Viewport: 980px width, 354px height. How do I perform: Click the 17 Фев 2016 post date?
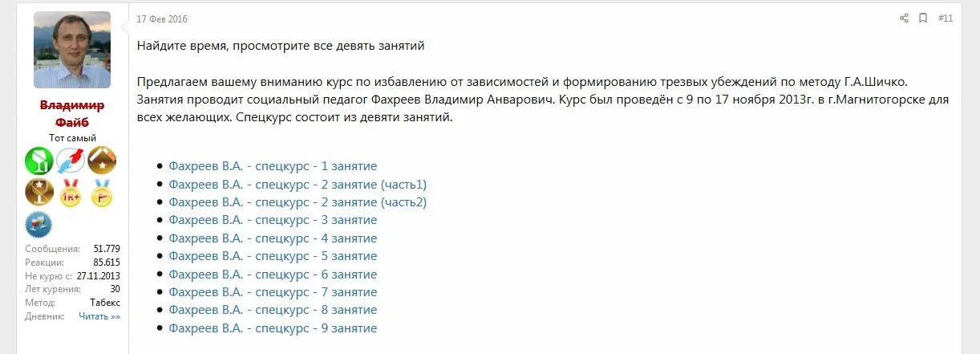[x=162, y=19]
